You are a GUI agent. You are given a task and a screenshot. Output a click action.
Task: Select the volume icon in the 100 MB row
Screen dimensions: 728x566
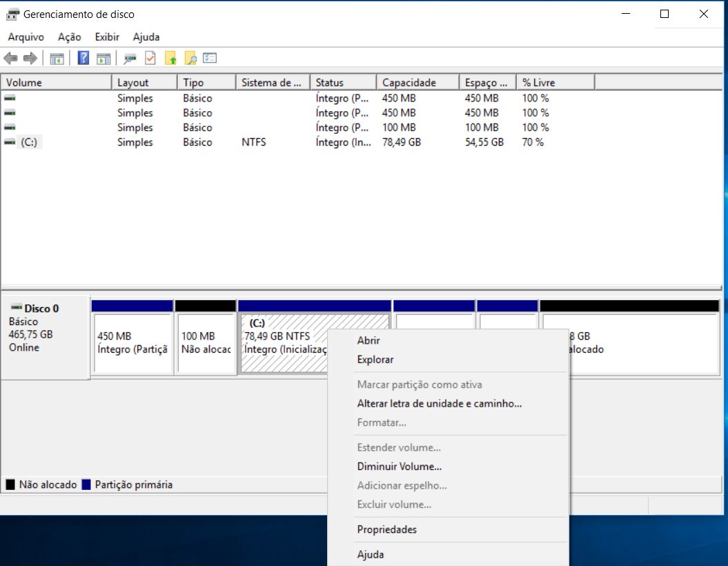pos(10,127)
